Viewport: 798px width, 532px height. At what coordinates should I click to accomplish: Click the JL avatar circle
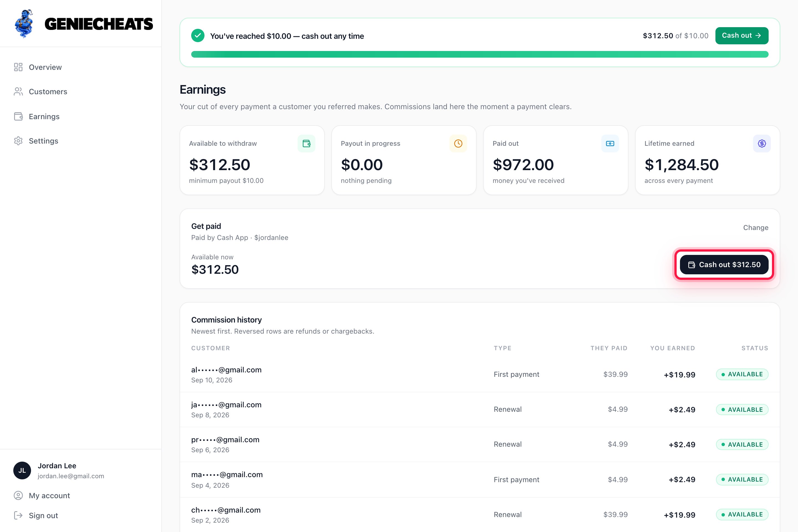(22, 470)
